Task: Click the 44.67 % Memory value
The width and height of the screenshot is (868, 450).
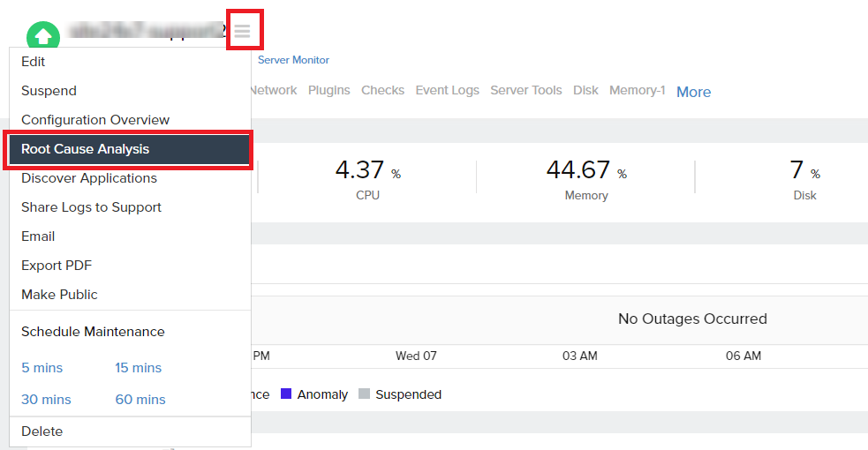Action: point(586,170)
